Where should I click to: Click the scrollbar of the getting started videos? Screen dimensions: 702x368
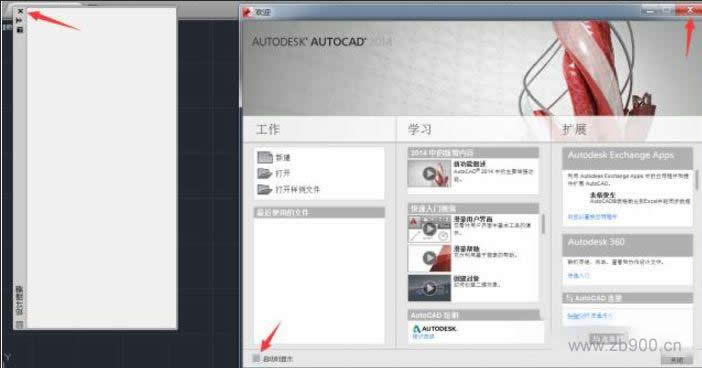[543, 224]
